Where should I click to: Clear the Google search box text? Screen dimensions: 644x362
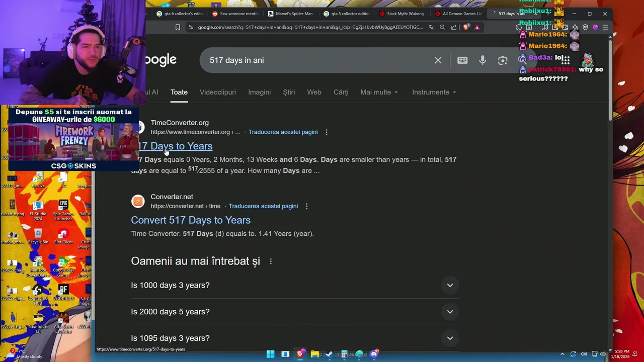point(438,60)
